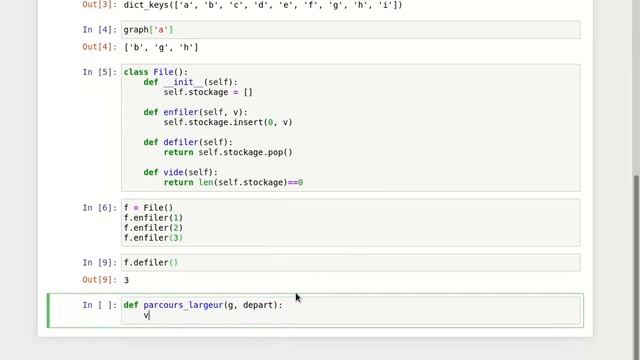The width and height of the screenshot is (640, 360).
Task: Click output text ['b', 'g', 'h']
Action: click(x=161, y=47)
